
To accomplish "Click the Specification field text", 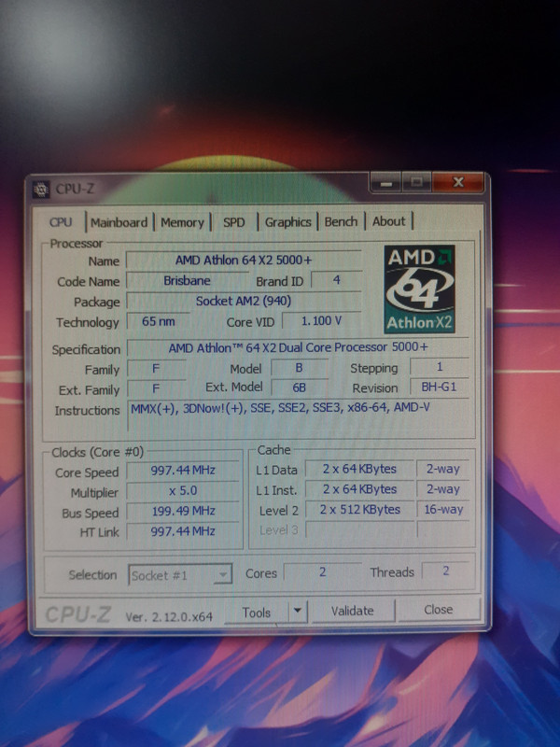I will click(x=298, y=347).
